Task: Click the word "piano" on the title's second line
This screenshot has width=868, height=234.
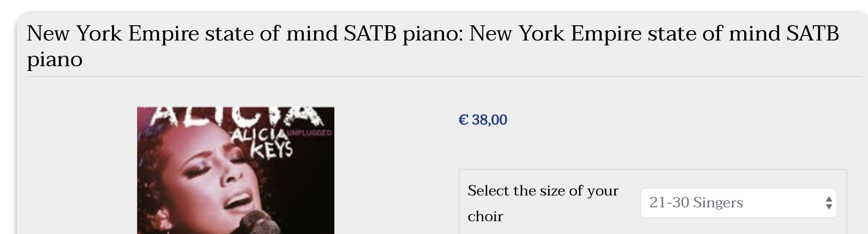Action: pos(55,60)
